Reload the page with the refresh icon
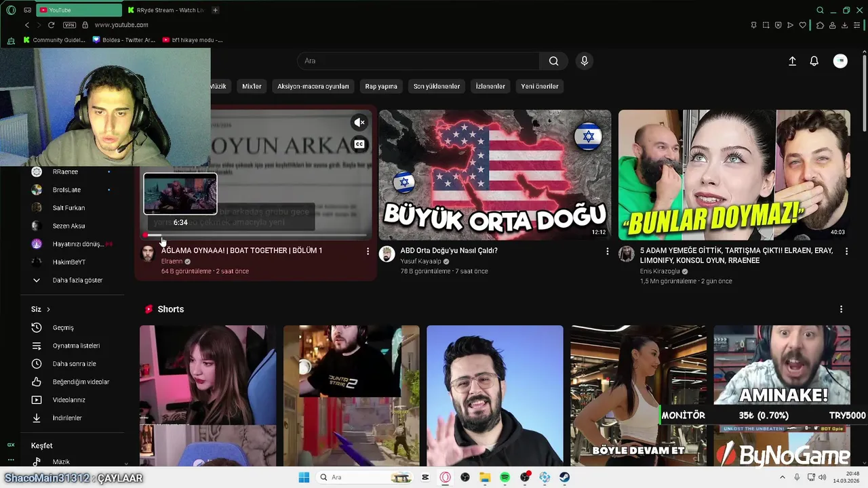This screenshot has height=488, width=868. pyautogui.click(x=51, y=25)
